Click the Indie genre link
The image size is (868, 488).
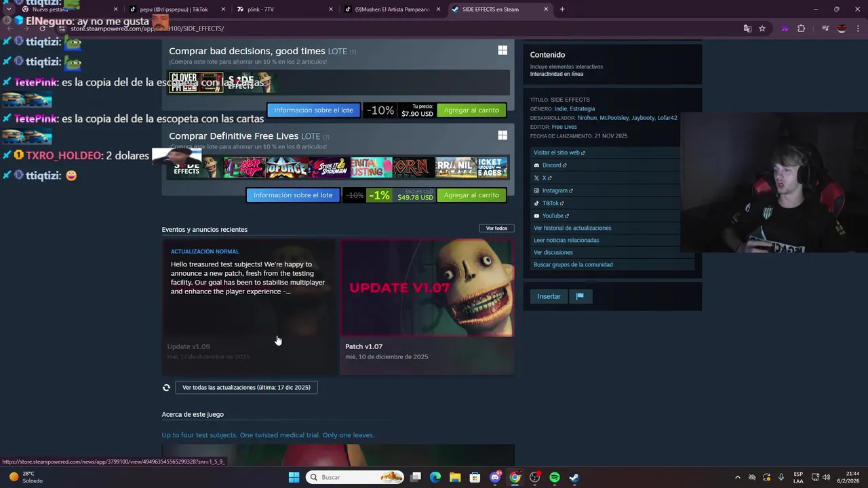[560, 108]
